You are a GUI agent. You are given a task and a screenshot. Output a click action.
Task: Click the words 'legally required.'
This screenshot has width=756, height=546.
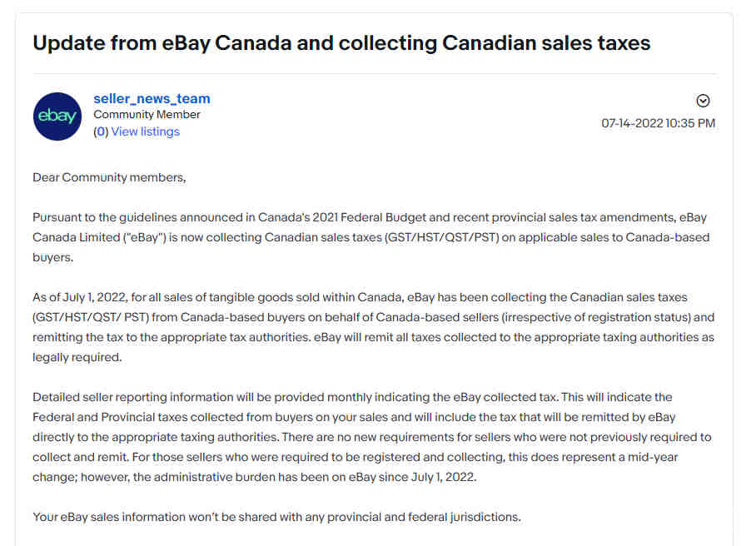[77, 358]
